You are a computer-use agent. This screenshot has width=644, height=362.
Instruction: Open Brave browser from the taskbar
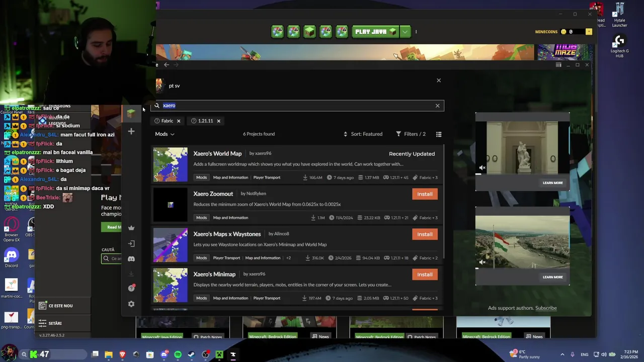pyautogui.click(x=122, y=354)
